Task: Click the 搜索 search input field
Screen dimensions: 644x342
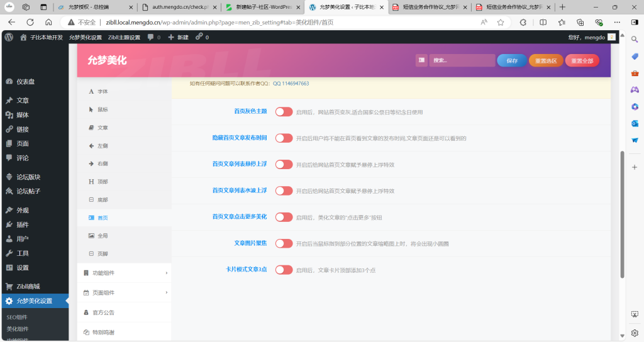Action: point(462,60)
